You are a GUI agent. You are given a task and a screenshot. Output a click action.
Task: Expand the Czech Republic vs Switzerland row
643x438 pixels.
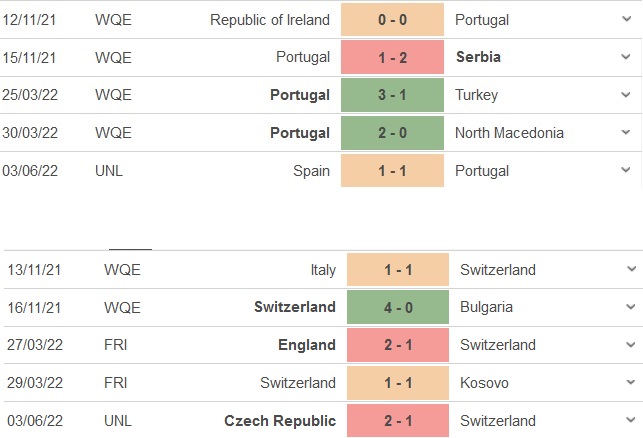630,421
